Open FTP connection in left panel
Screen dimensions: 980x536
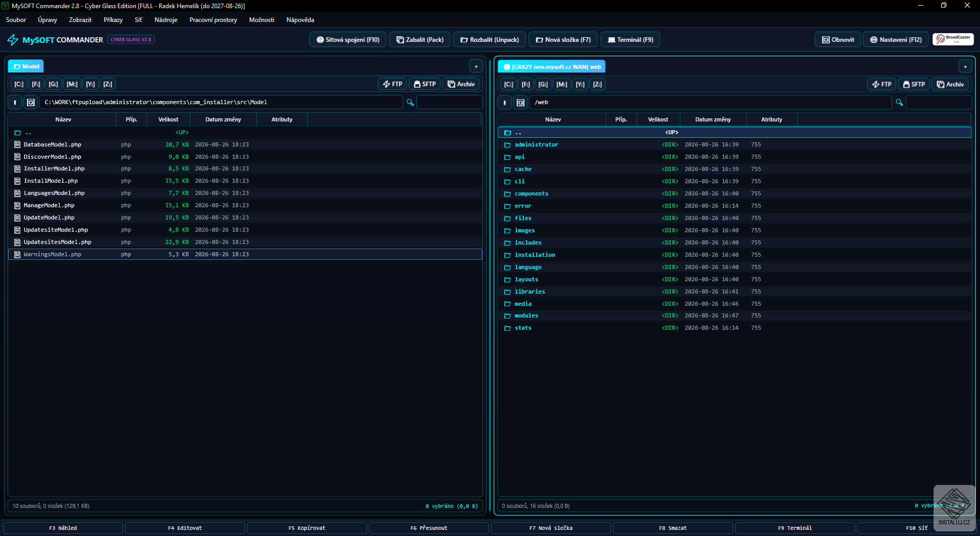(x=393, y=84)
